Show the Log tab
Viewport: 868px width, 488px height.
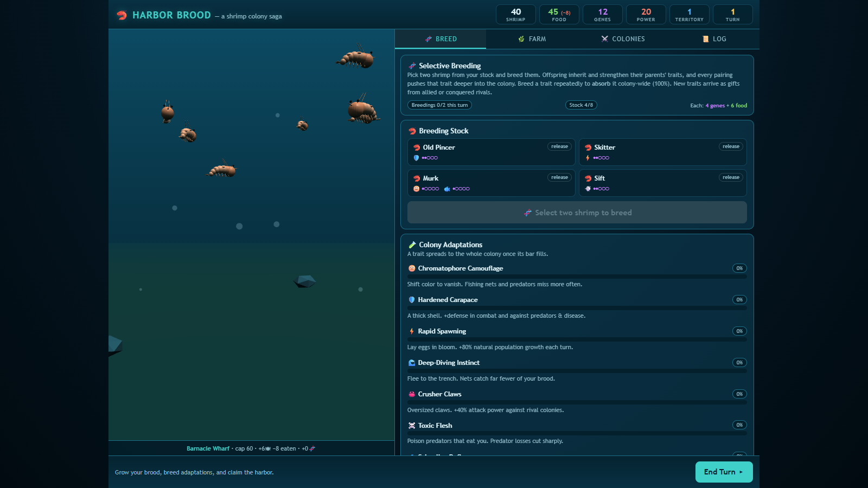[x=714, y=39]
